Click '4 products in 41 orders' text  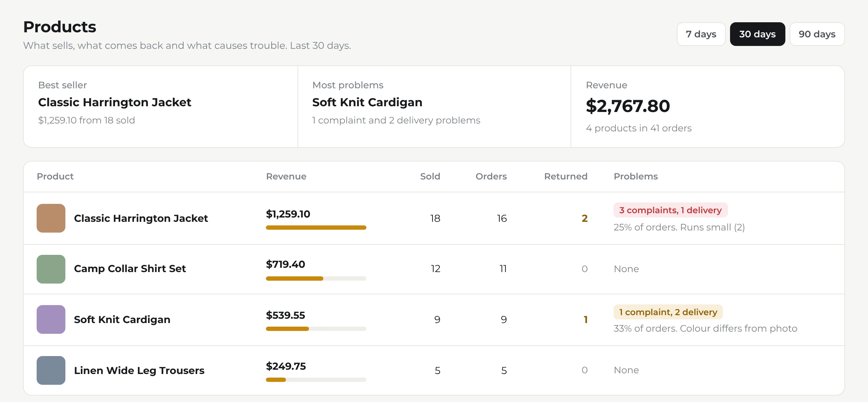click(638, 128)
